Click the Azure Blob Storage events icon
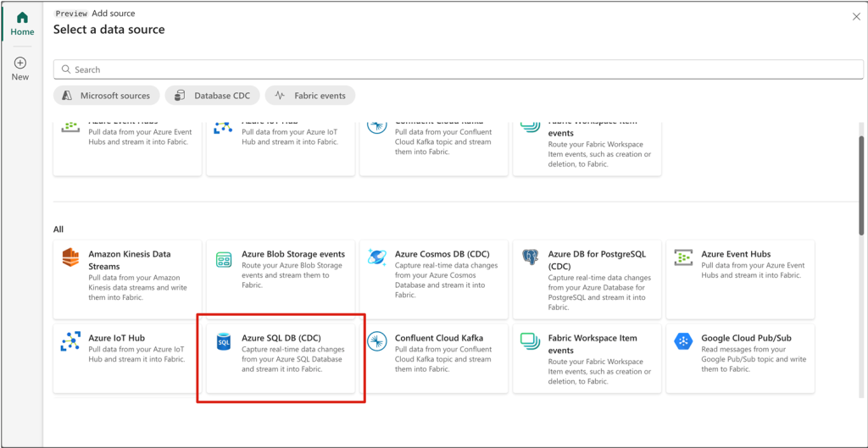This screenshot has width=868, height=448. 224,259
